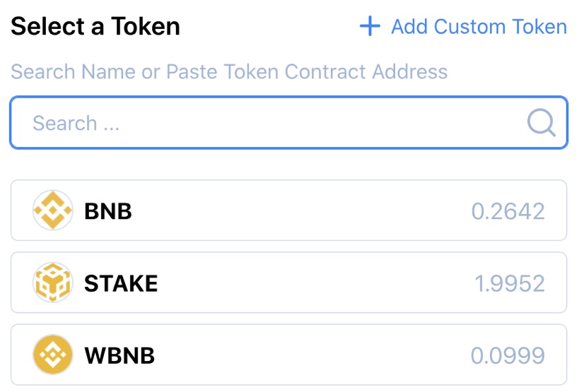Click the BNB diamond logo icon
Image resolution: width=579 pixels, height=392 pixels.
coord(53,210)
